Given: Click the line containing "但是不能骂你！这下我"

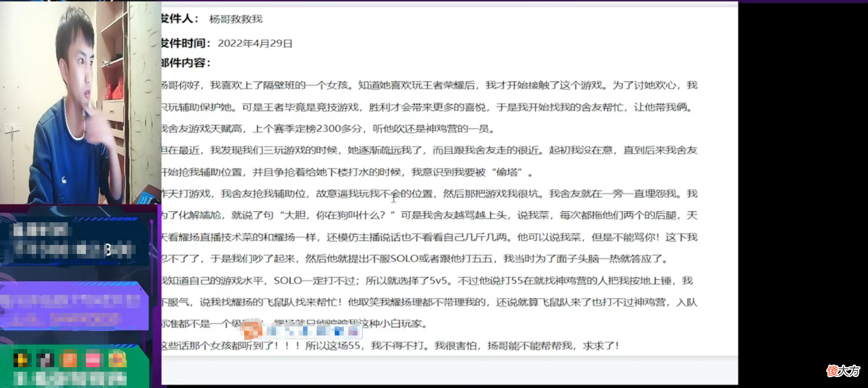Looking at the screenshot, I should (429, 237).
